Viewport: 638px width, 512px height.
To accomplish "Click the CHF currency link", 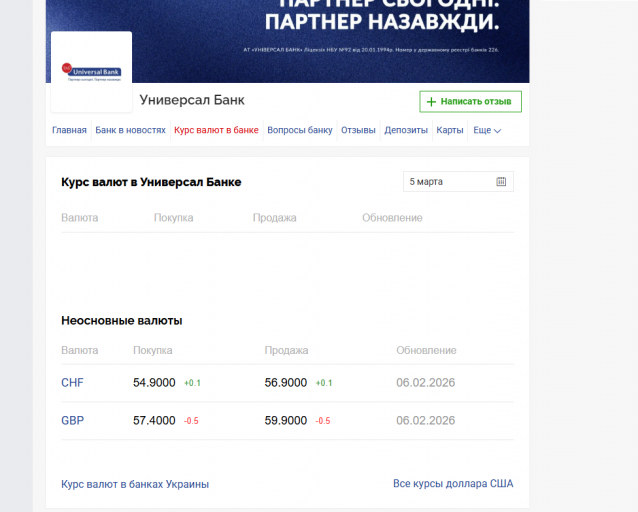I will click(x=72, y=383).
